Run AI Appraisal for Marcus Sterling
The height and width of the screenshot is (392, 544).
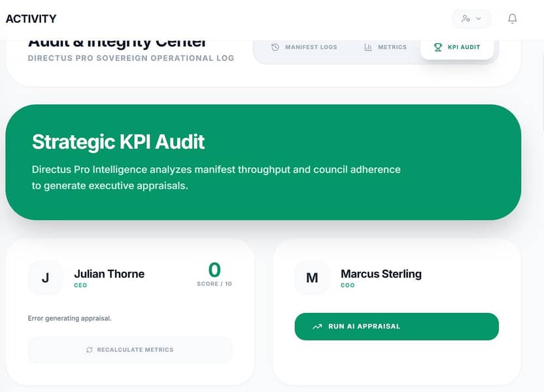(396, 326)
